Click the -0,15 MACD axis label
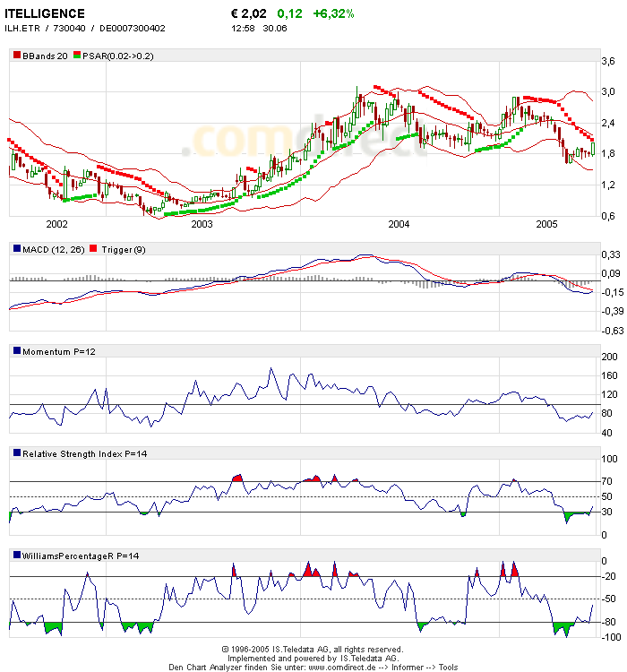The image size is (627, 672). [612, 292]
